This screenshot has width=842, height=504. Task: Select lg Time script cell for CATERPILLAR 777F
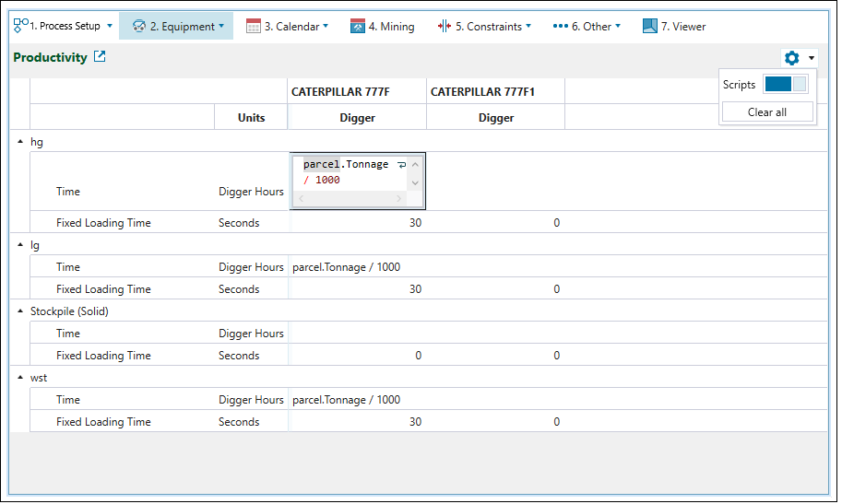(357, 267)
